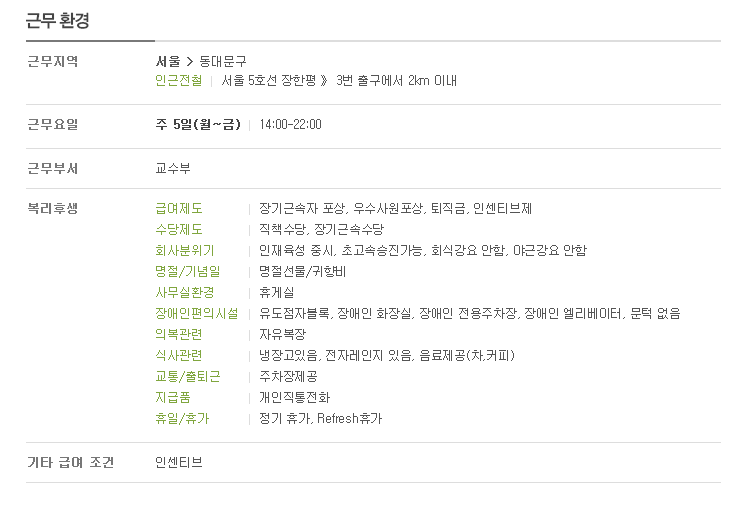Viewport: 743px width, 511px height.
Task: Click the 장애인편의시설 benefit category
Action: (197, 313)
